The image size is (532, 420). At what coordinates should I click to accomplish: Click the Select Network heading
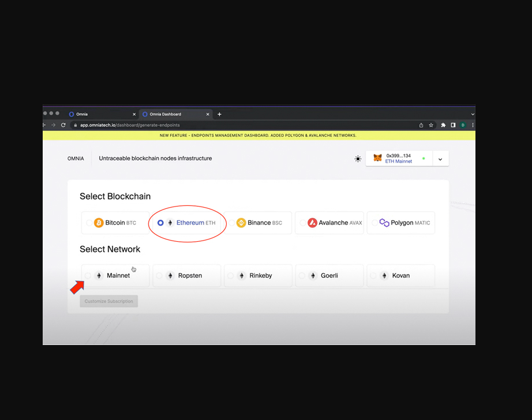click(110, 249)
